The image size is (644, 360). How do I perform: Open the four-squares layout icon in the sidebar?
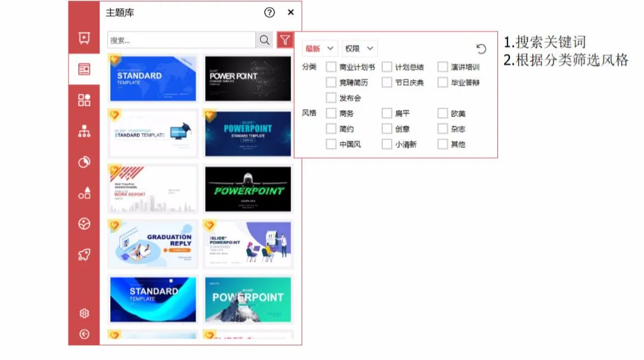[x=84, y=100]
